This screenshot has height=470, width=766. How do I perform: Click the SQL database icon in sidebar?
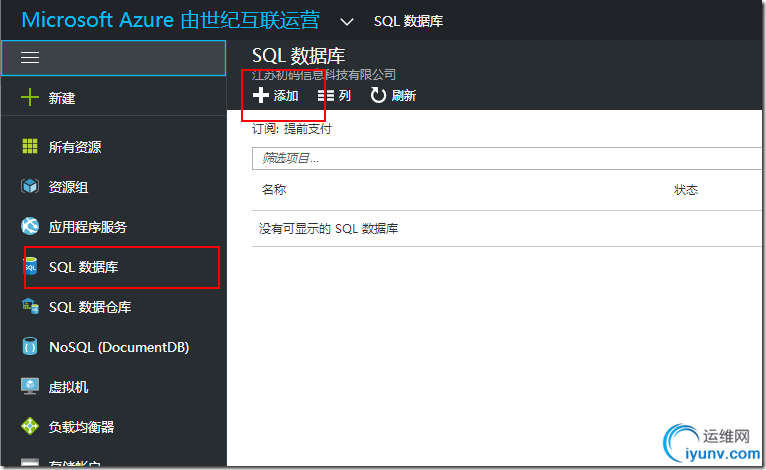click(31, 266)
